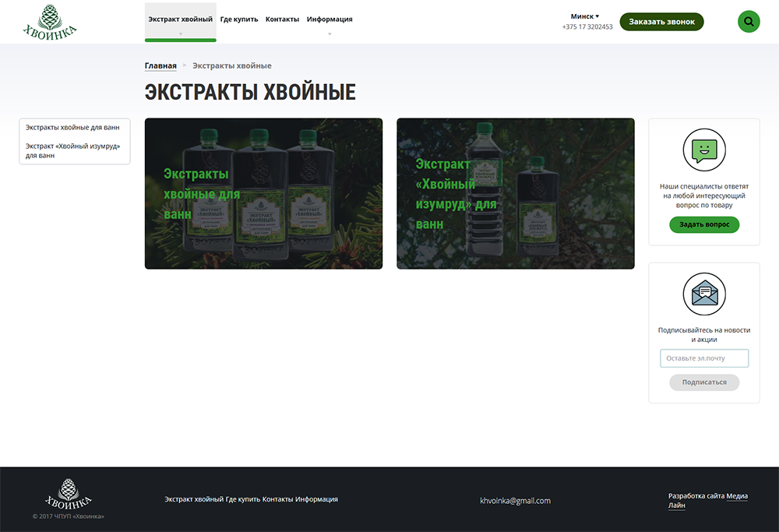Open the Где купить menu item
779x532 pixels.
[239, 19]
